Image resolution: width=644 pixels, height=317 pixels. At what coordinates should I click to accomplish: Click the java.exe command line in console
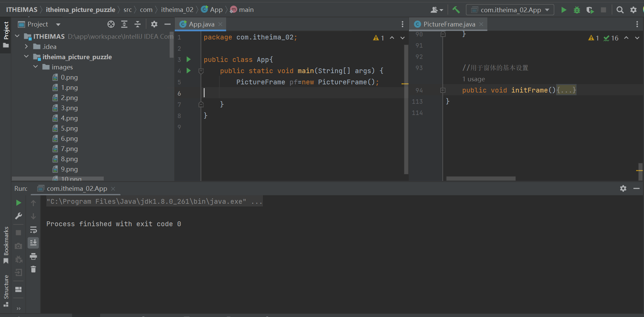(x=154, y=201)
